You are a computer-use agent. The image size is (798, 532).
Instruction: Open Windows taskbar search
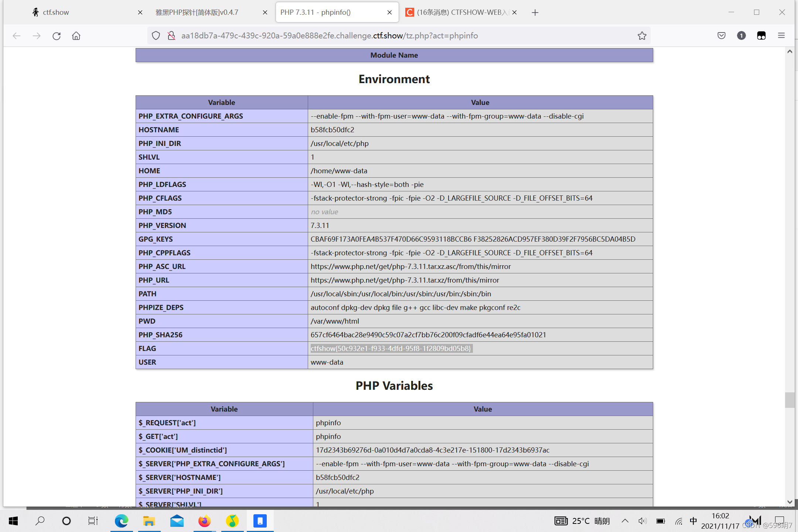coord(40,521)
